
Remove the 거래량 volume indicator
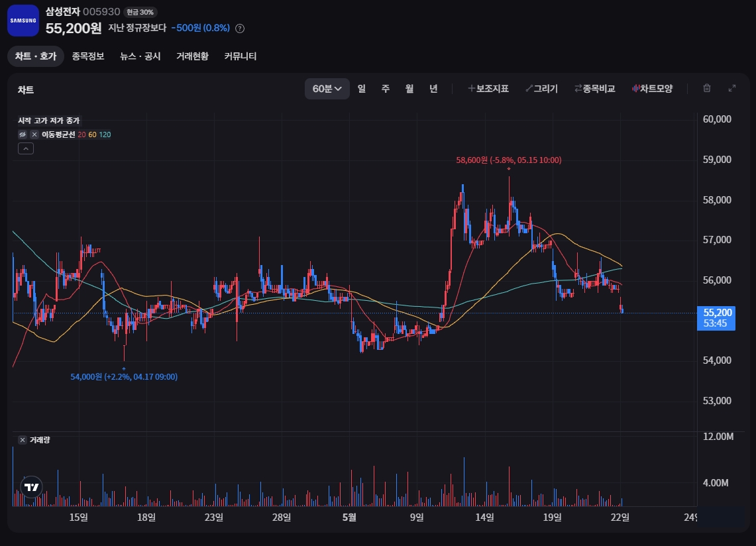coord(23,440)
